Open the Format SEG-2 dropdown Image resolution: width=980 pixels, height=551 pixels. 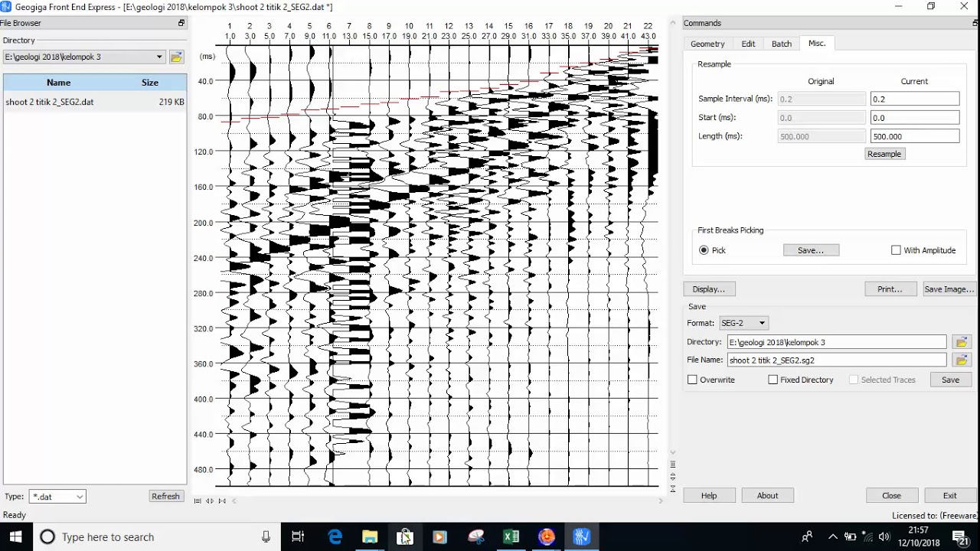tap(762, 323)
